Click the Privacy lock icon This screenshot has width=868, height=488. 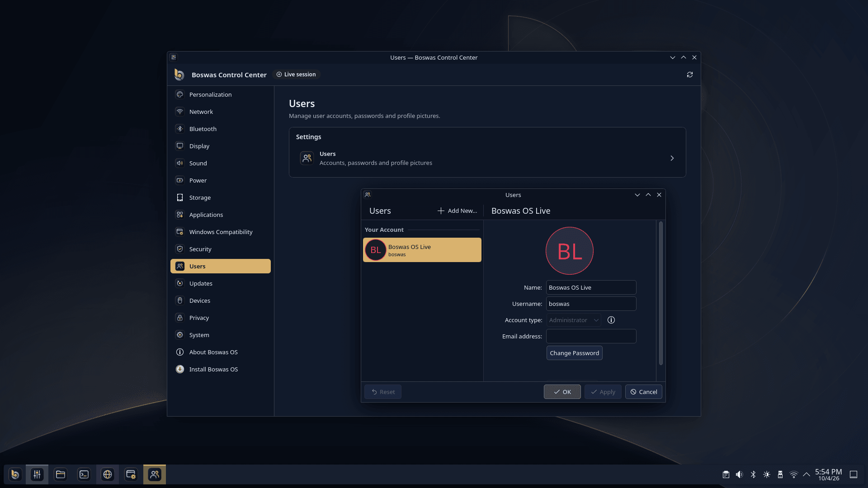(180, 318)
